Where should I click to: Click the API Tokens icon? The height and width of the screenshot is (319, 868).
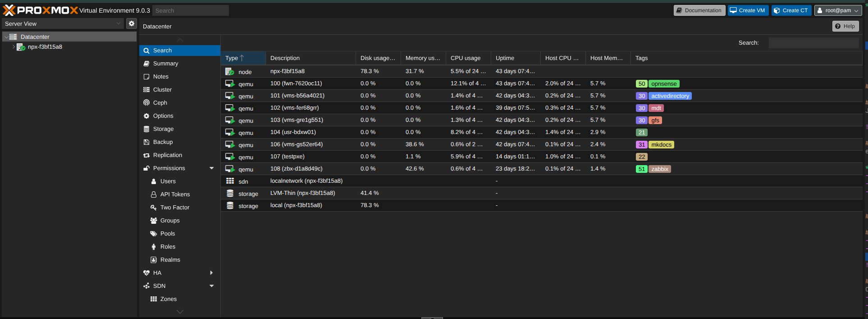point(154,194)
